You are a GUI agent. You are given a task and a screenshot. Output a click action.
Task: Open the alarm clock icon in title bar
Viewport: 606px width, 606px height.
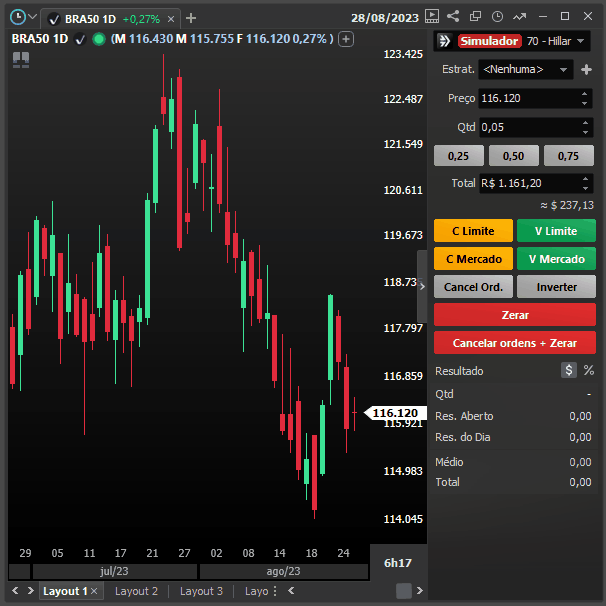(x=497, y=17)
